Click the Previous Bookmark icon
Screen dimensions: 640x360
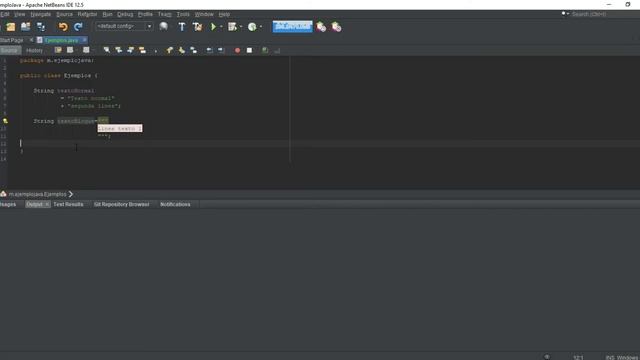point(169,50)
